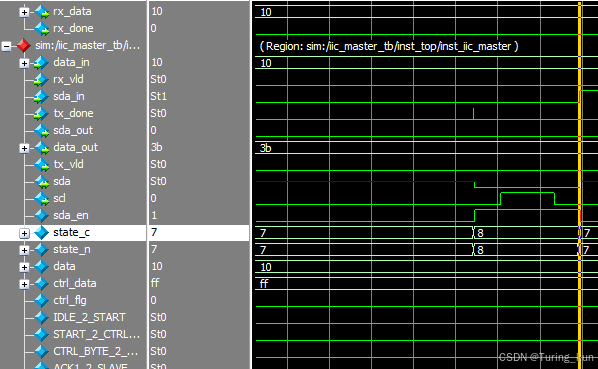Expand the state_c signal bus
The image size is (598, 369).
pos(24,233)
